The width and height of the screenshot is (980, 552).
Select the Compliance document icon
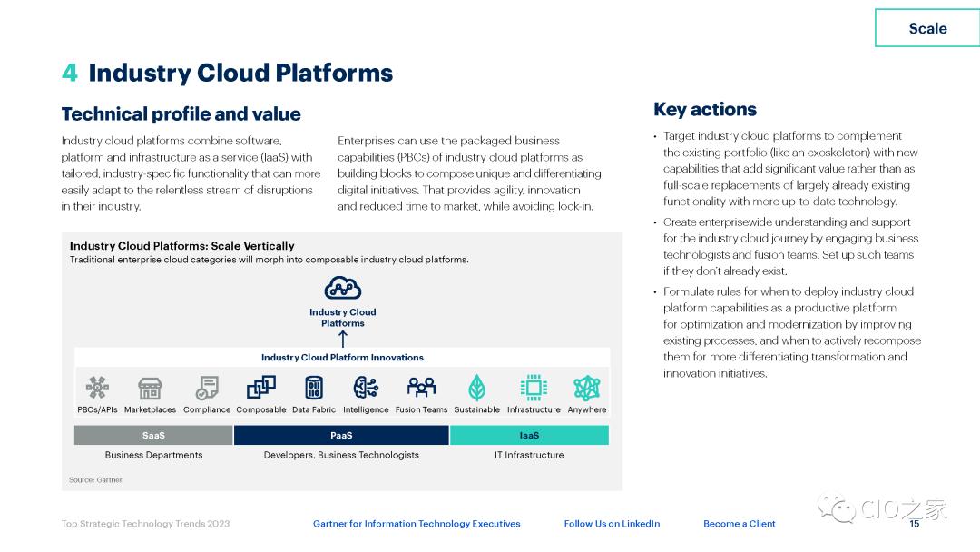[x=207, y=389]
